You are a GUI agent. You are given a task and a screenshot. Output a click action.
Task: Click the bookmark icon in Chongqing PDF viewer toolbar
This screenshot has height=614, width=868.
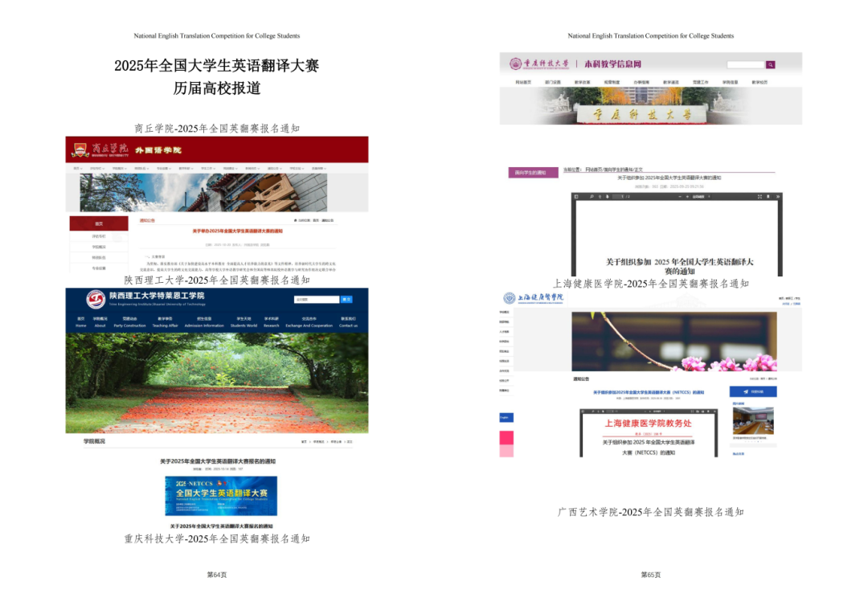point(768,197)
